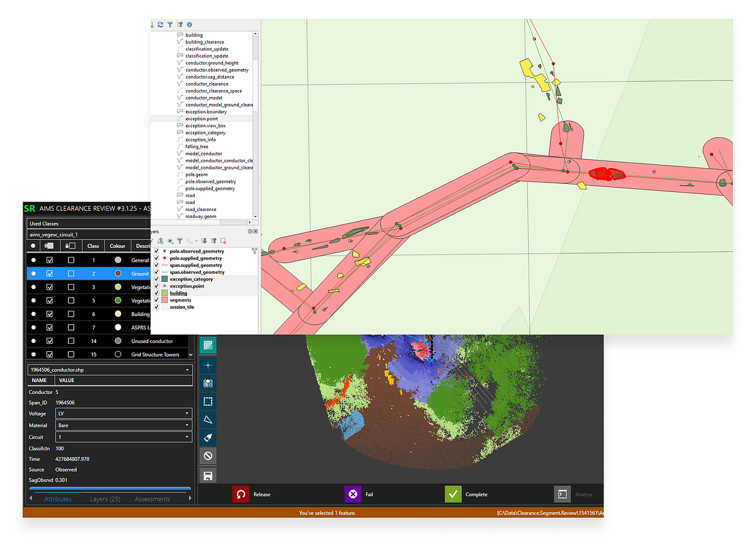Click the purple Fail button
The width and height of the screenshot is (756, 537).
pos(353,494)
